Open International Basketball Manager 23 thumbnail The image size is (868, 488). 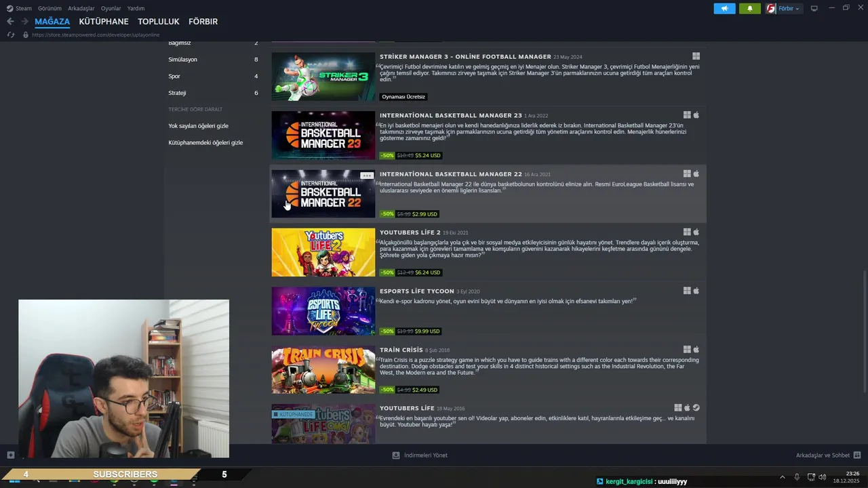pos(323,136)
